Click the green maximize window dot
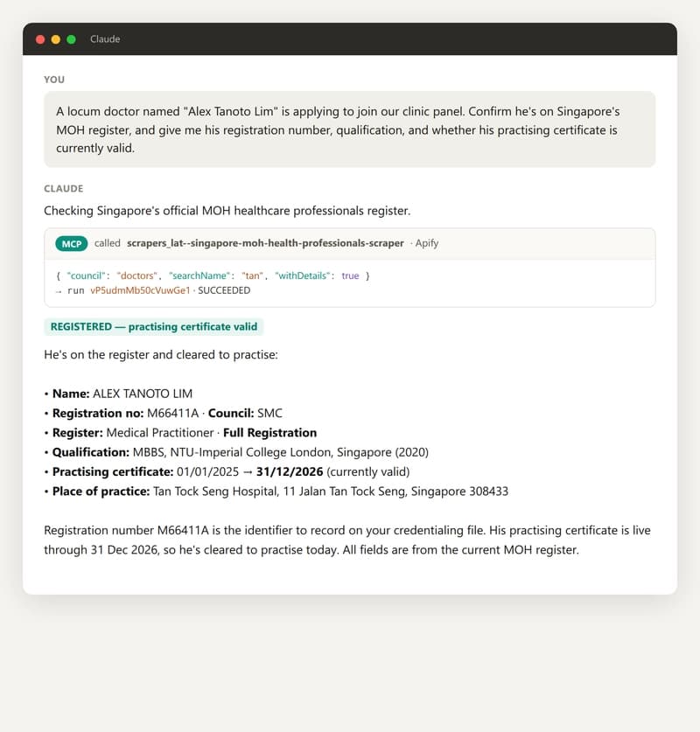 [71, 39]
